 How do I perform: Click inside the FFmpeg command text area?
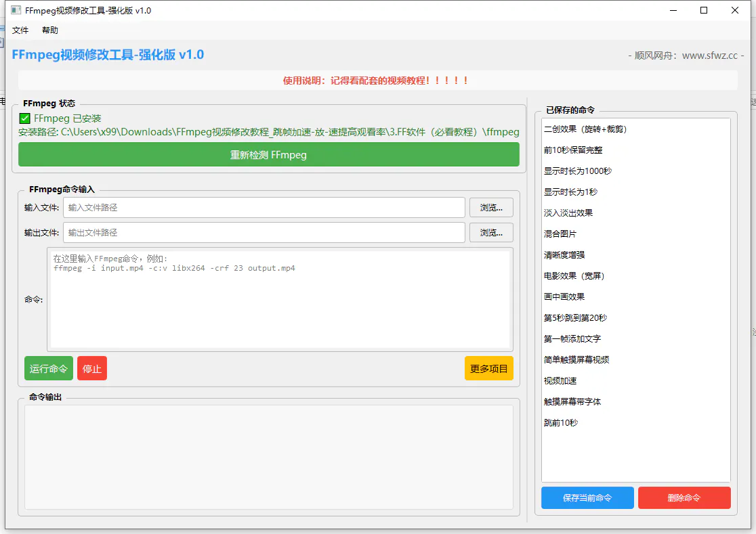coord(280,298)
